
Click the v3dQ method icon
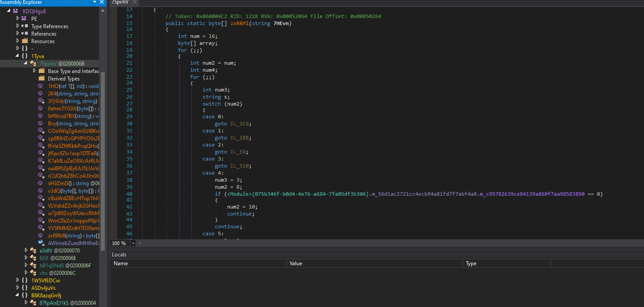(40, 190)
